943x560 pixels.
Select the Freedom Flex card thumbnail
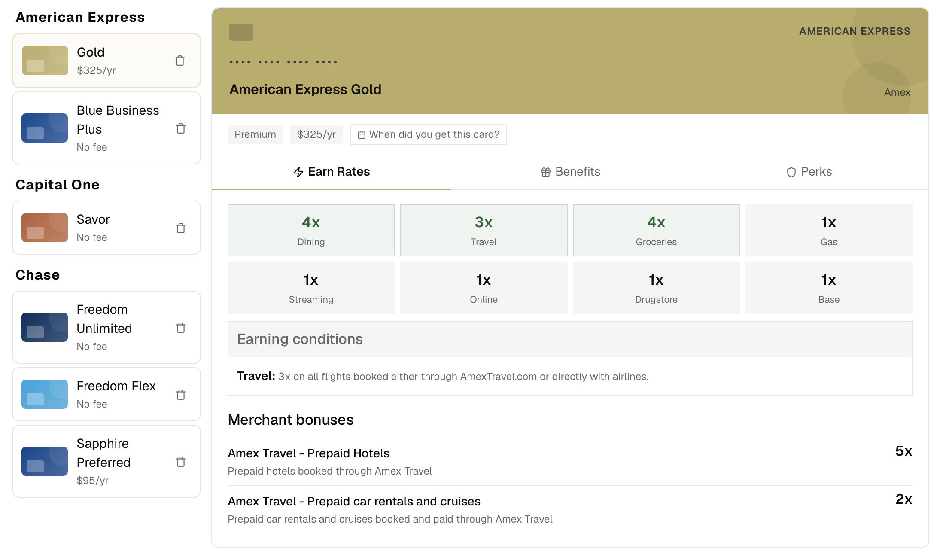45,394
